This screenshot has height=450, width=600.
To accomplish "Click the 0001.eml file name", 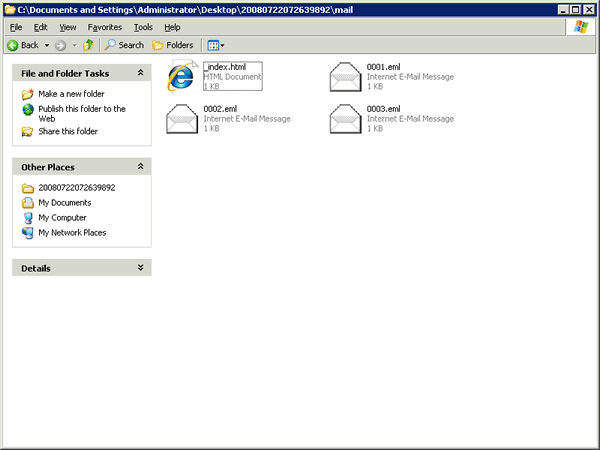I will [383, 67].
